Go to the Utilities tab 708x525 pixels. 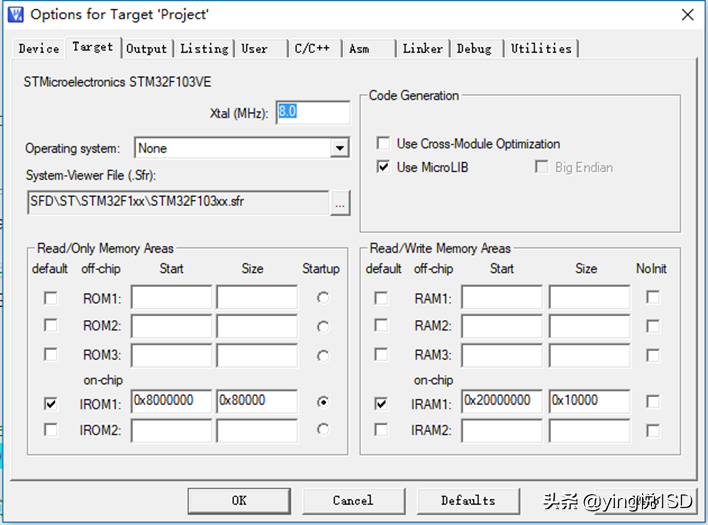[541, 48]
